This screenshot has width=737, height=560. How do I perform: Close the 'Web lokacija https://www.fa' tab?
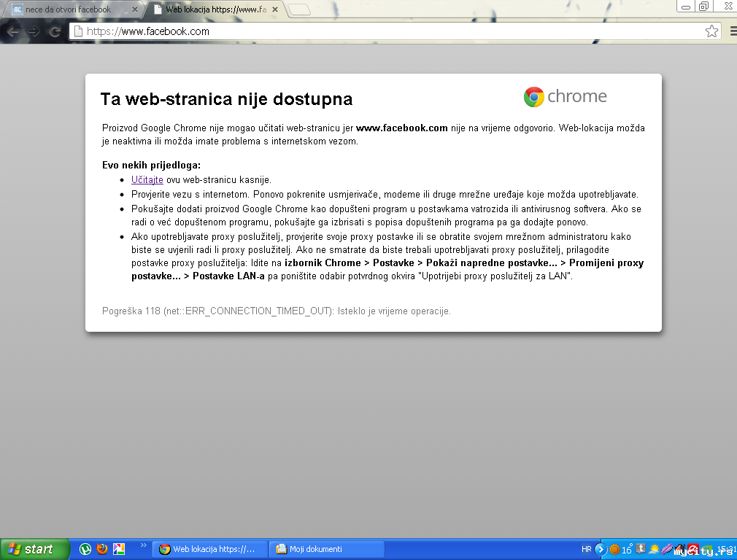click(x=275, y=9)
